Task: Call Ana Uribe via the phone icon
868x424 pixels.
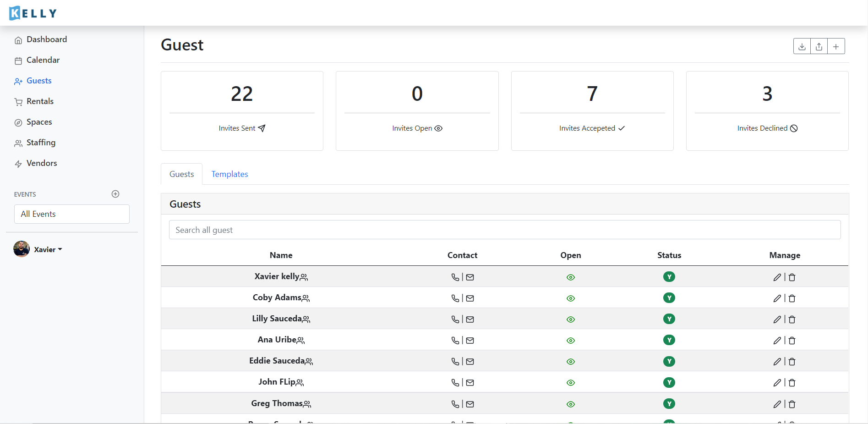Action: (455, 340)
